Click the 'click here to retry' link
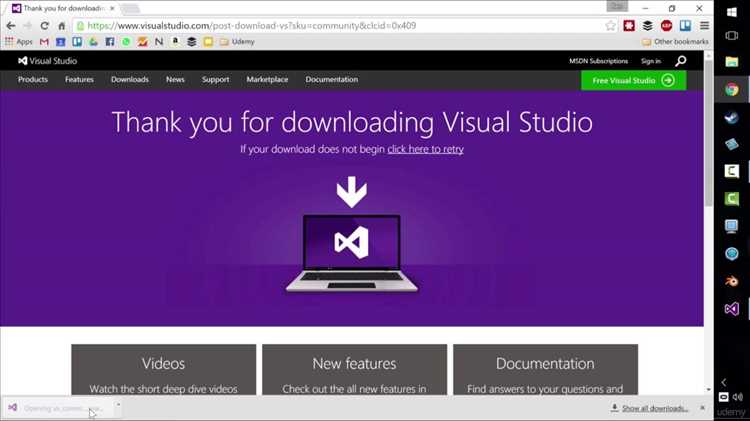This screenshot has height=421, width=750. [x=425, y=149]
